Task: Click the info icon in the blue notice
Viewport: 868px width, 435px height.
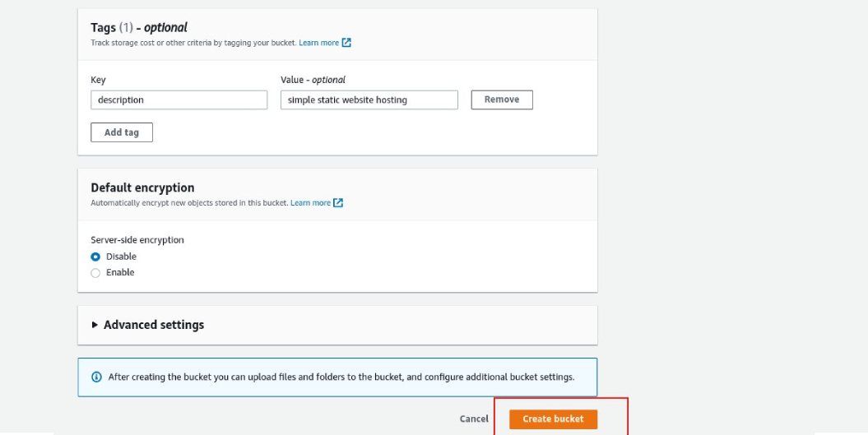Action: pyautogui.click(x=96, y=377)
